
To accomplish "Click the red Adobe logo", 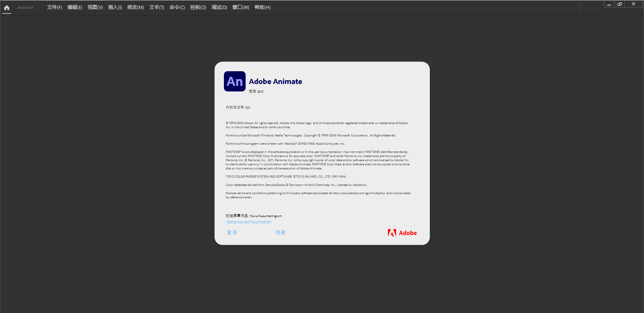I will pyautogui.click(x=402, y=233).
